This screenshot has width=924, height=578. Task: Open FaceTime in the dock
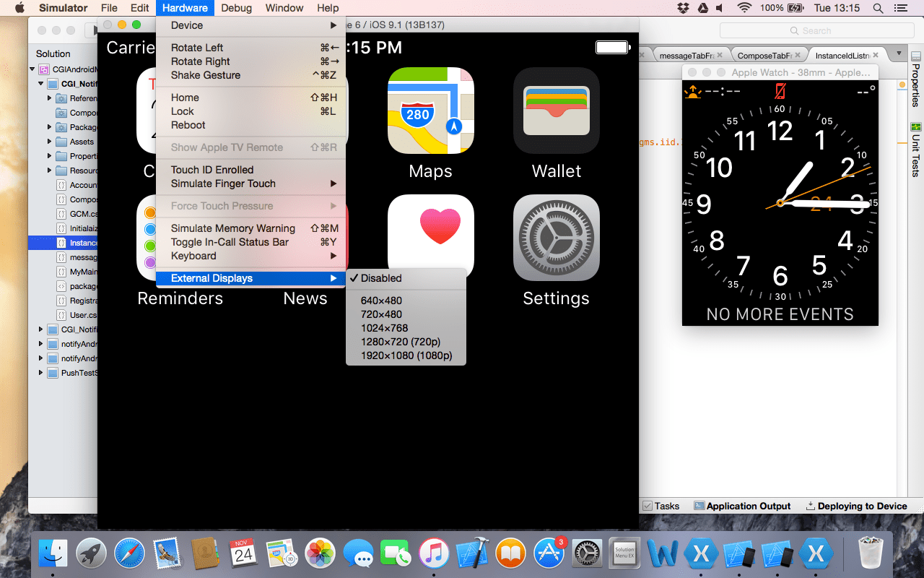396,554
